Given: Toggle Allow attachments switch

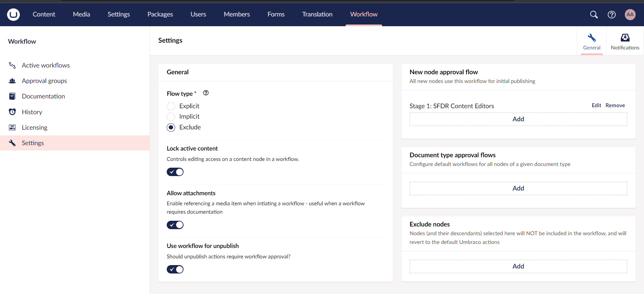Looking at the screenshot, I should pos(175,225).
